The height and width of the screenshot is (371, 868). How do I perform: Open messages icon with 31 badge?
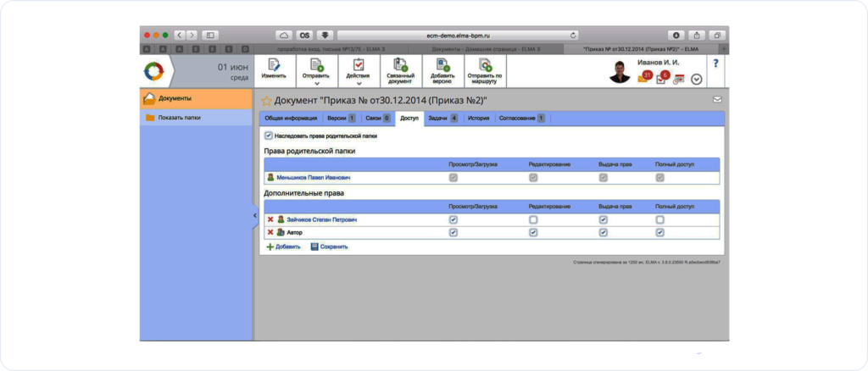[x=644, y=78]
